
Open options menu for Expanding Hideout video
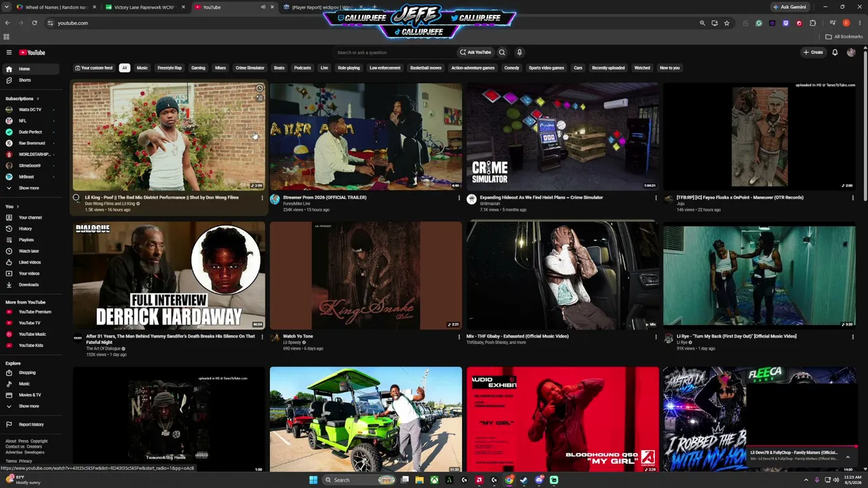(x=656, y=198)
